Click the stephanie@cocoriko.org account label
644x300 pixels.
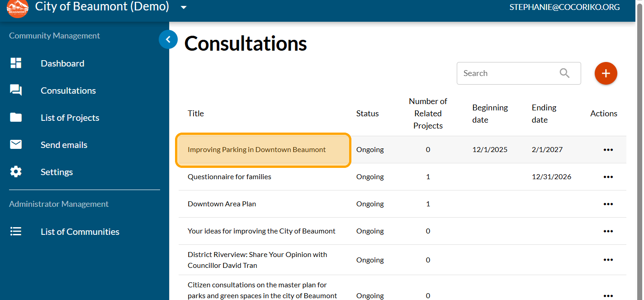click(564, 7)
